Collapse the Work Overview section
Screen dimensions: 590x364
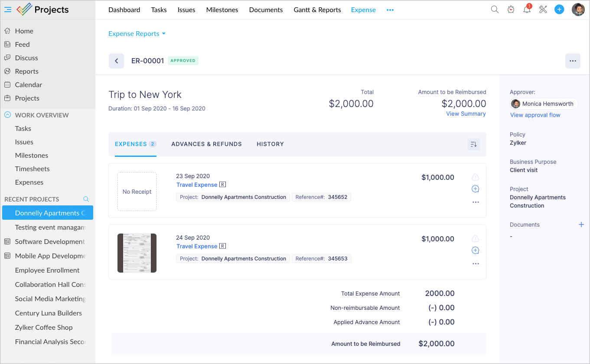coord(7,115)
